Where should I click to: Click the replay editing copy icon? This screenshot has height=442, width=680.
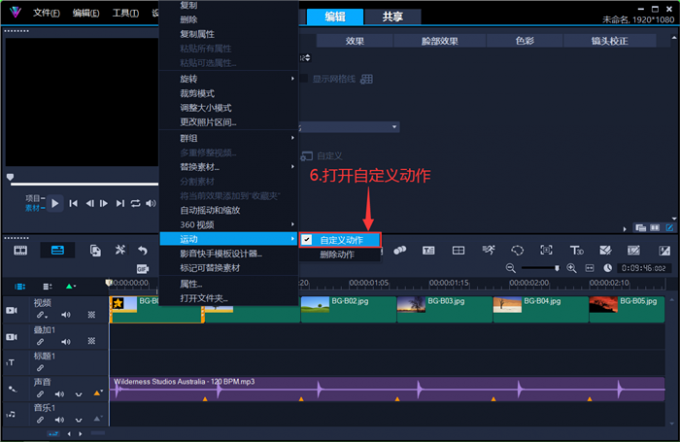point(95,251)
